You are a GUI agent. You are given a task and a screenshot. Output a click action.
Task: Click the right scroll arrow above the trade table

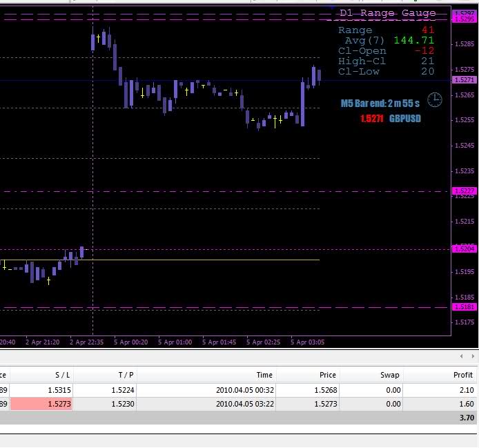click(x=473, y=356)
